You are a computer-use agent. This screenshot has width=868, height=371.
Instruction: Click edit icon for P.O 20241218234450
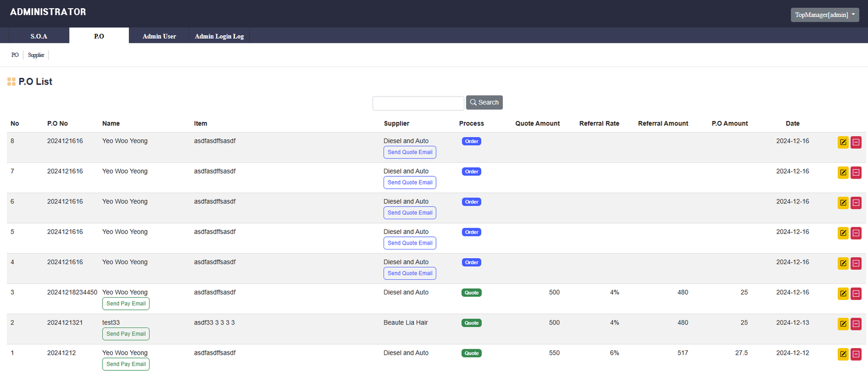843,294
